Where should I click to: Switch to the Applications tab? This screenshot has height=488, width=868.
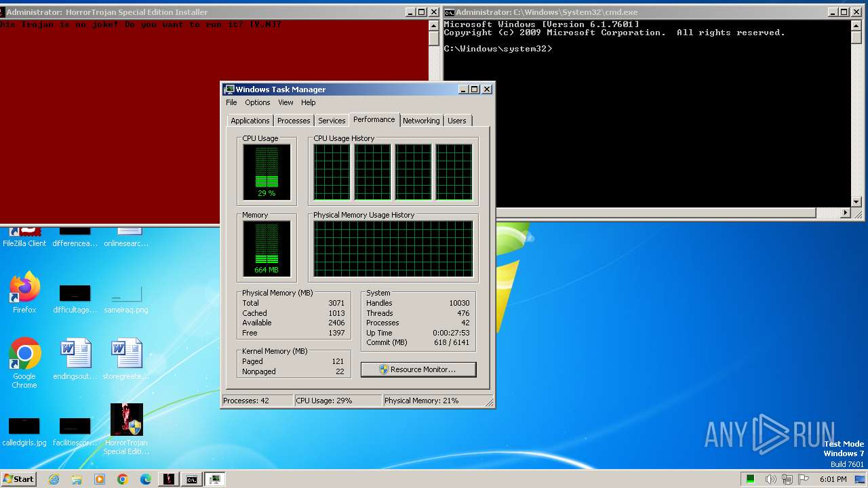[250, 121]
